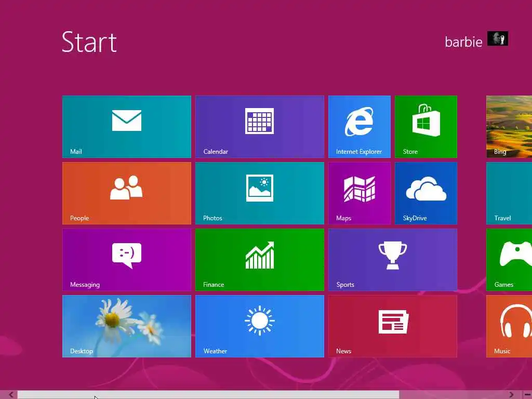Open the Sports tile
Viewport: 532px width, 399px height.
(393, 260)
